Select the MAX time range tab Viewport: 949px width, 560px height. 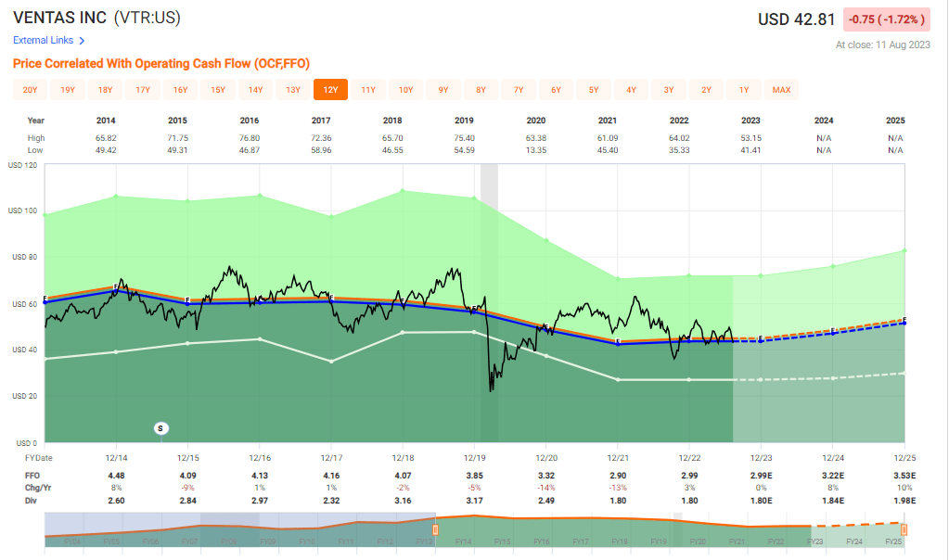(x=781, y=90)
